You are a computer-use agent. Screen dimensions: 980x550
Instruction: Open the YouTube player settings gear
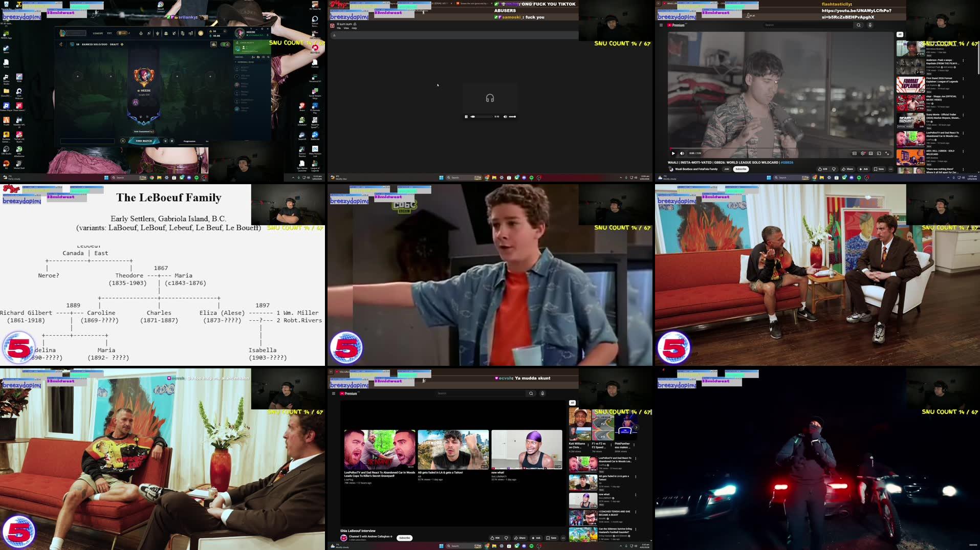pos(863,153)
